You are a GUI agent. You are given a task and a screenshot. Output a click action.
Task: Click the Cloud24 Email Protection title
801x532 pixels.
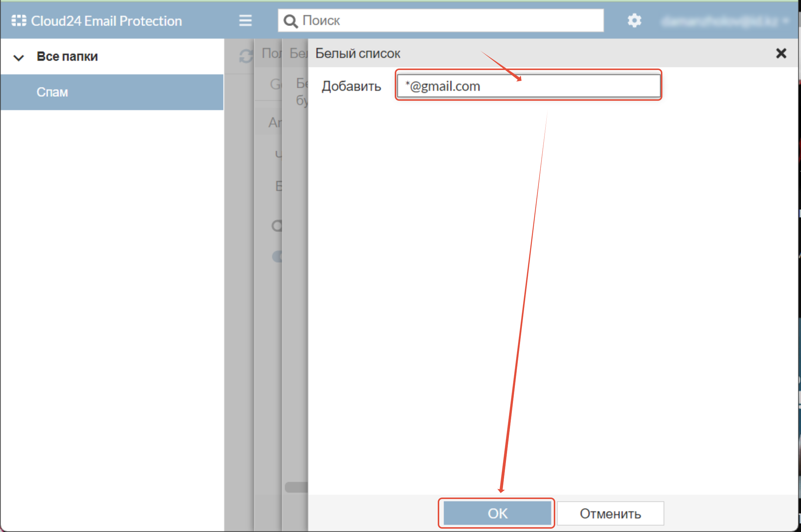point(106,21)
